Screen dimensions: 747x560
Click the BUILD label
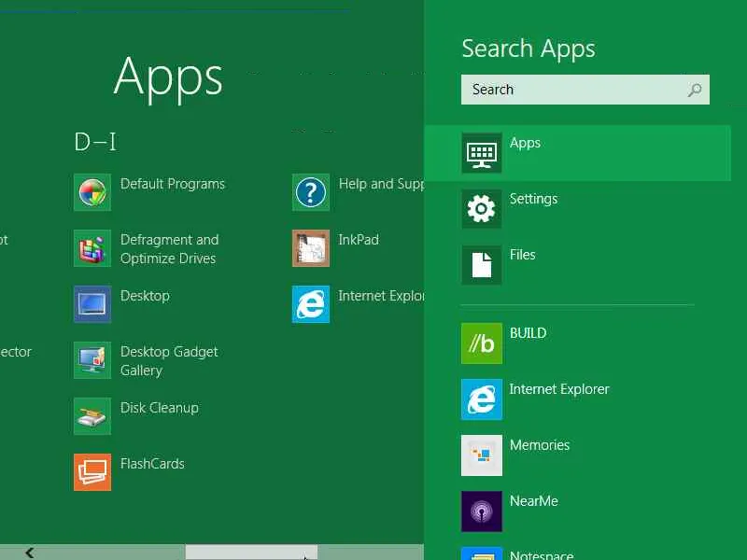[x=528, y=333]
